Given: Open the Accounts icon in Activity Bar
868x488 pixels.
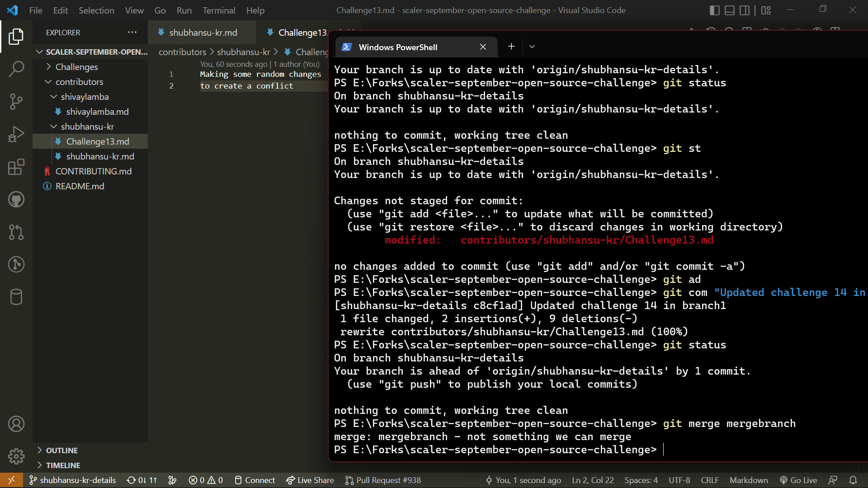Looking at the screenshot, I should (x=16, y=424).
